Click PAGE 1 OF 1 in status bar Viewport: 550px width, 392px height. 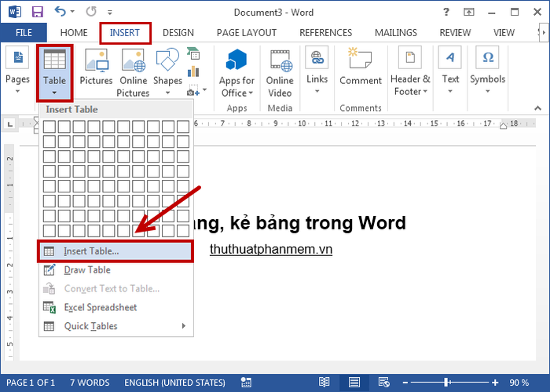coord(31,383)
